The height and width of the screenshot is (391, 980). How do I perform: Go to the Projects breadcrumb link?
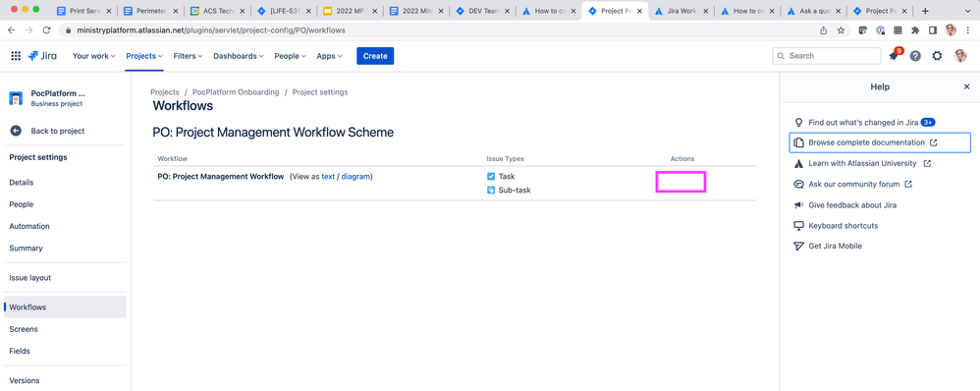pos(165,92)
